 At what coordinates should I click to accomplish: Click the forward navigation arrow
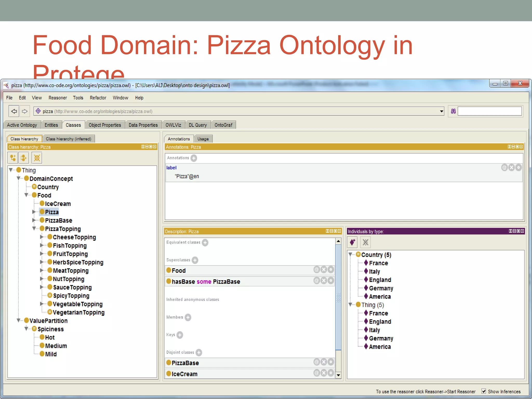pos(24,111)
